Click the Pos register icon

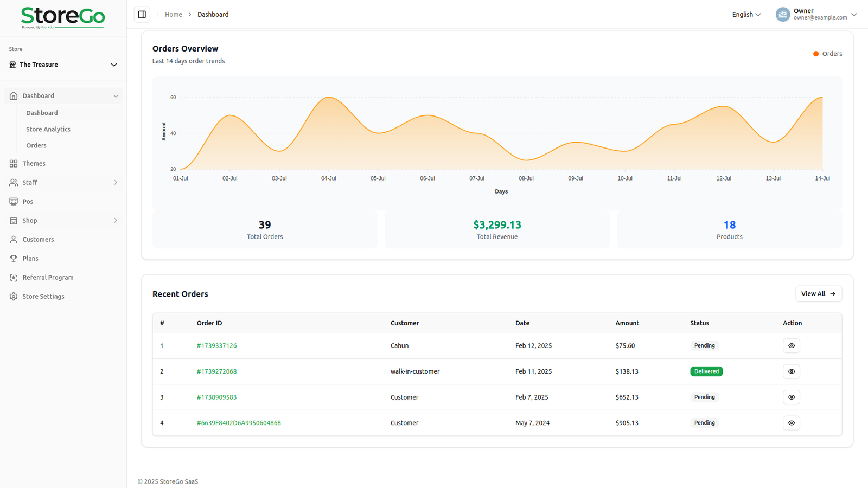coord(14,202)
